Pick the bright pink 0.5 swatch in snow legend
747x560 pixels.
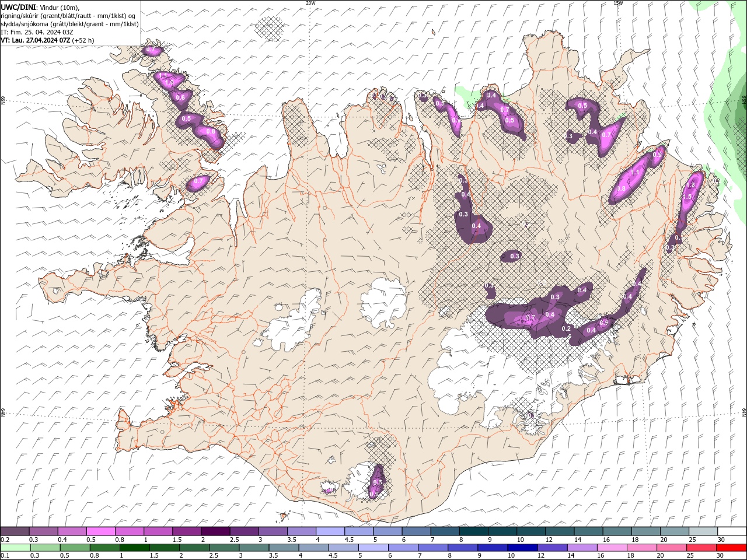click(x=100, y=531)
